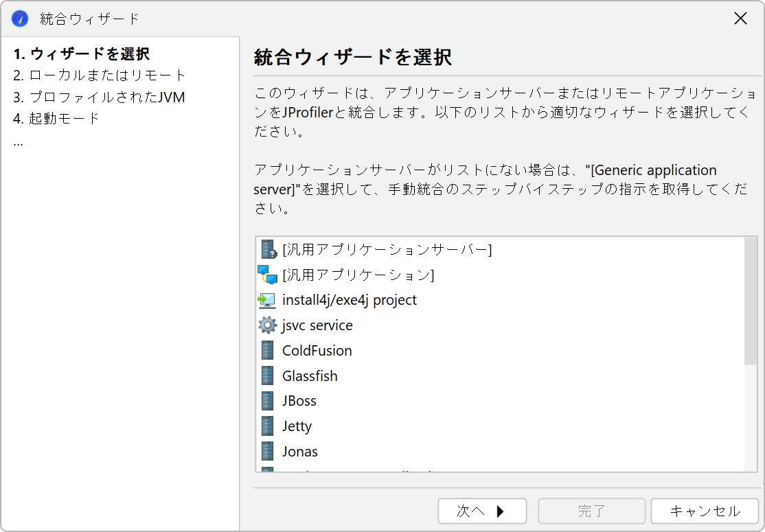Image resolution: width=765 pixels, height=532 pixels.
Task: Select [汎用アプリケーションサーバー] in the list
Action: (500, 249)
